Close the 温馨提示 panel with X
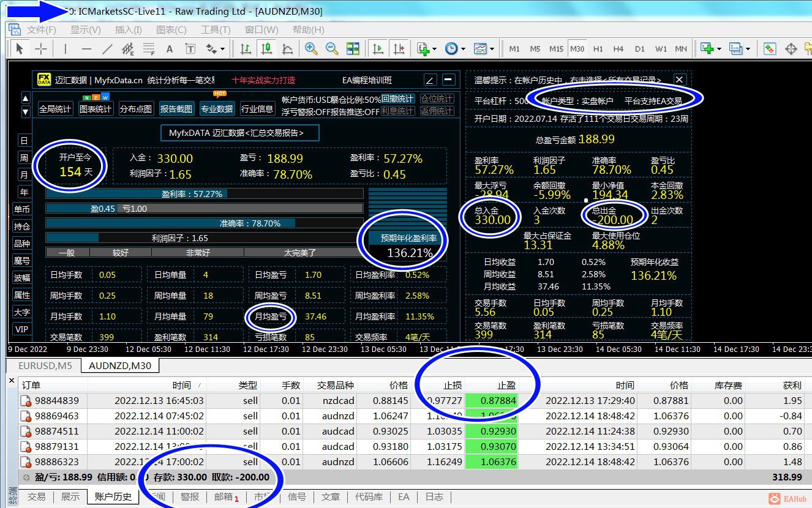 pyautogui.click(x=679, y=80)
